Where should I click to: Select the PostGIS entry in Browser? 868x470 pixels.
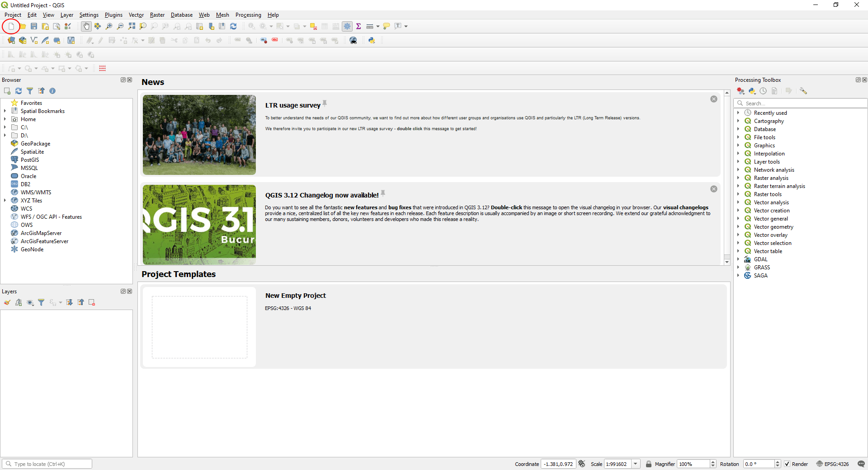[x=30, y=160]
